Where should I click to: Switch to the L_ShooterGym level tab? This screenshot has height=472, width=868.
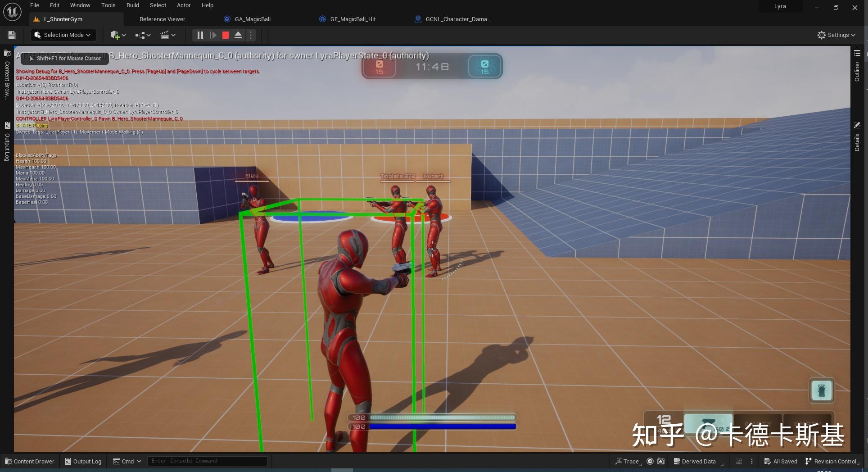coord(77,19)
